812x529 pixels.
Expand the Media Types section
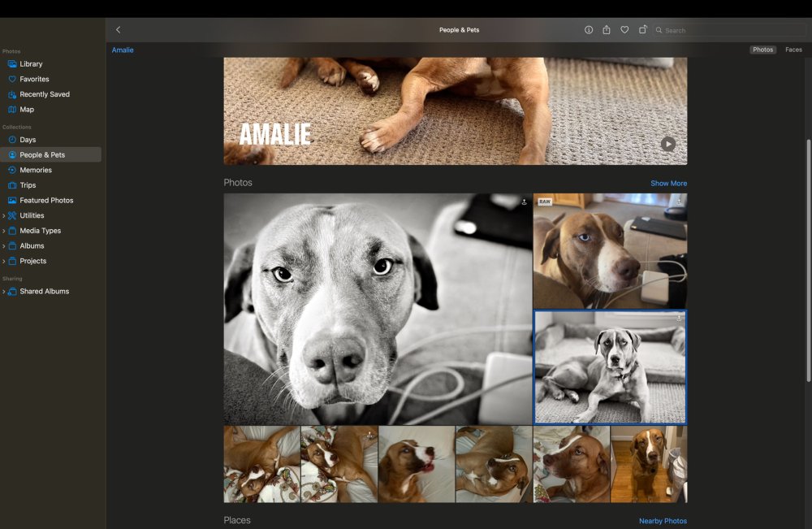point(3,231)
